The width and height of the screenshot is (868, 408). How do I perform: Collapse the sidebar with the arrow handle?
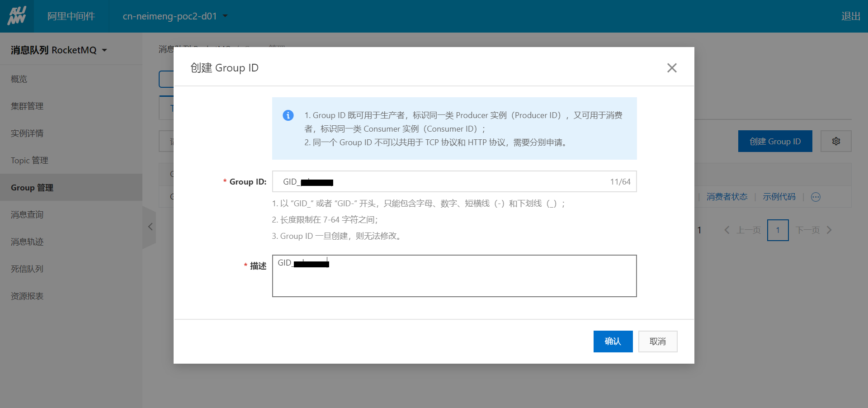150,227
